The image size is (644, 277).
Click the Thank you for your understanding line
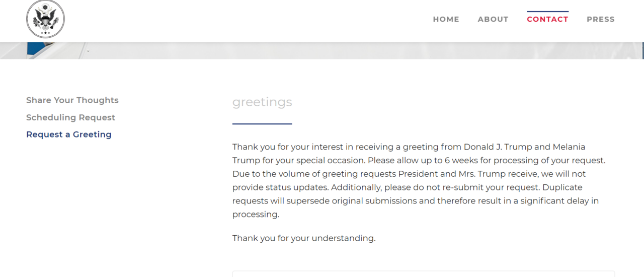pos(304,238)
